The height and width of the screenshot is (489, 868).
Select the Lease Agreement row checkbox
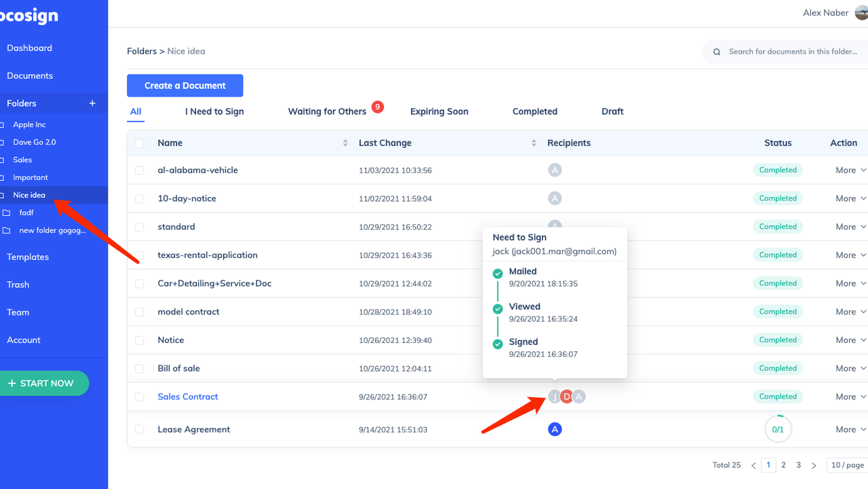point(139,429)
